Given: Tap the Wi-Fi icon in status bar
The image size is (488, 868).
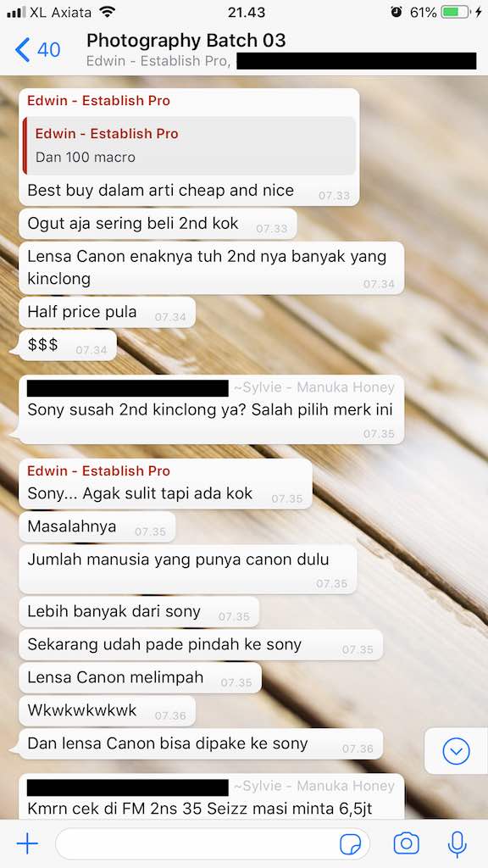Looking at the screenshot, I should [x=107, y=12].
